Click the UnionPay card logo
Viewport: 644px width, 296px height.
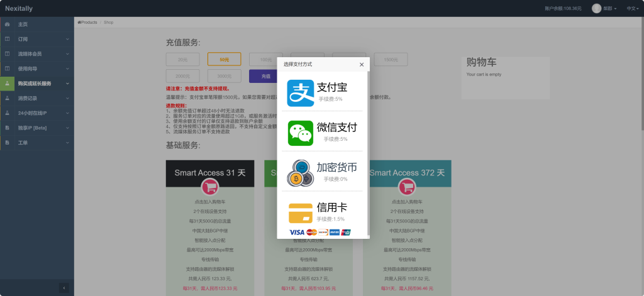346,233
